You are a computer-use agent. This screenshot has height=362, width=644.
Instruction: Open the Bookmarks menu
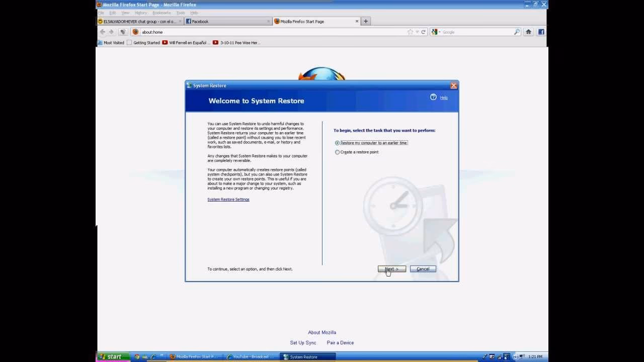pyautogui.click(x=161, y=13)
